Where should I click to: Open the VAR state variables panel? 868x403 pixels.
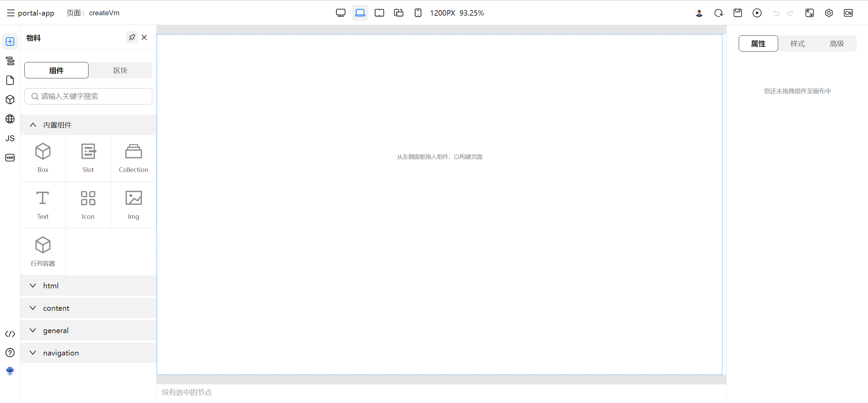coord(10,158)
